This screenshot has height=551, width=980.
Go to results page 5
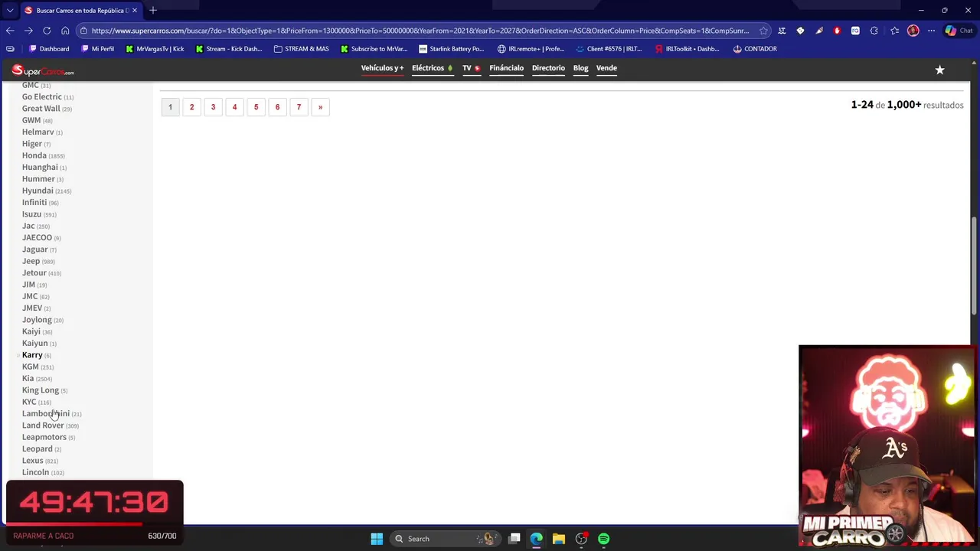256,107
